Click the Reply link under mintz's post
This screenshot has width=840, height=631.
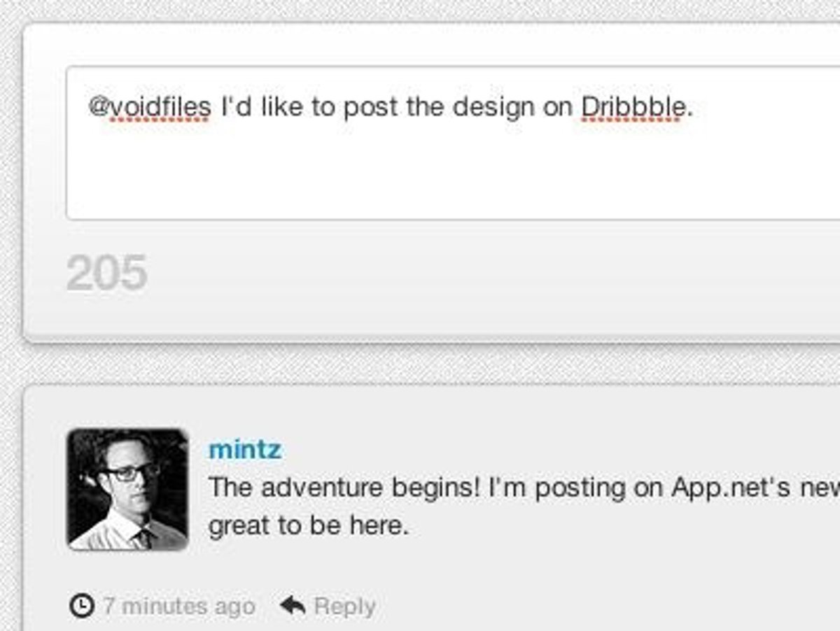tap(344, 606)
